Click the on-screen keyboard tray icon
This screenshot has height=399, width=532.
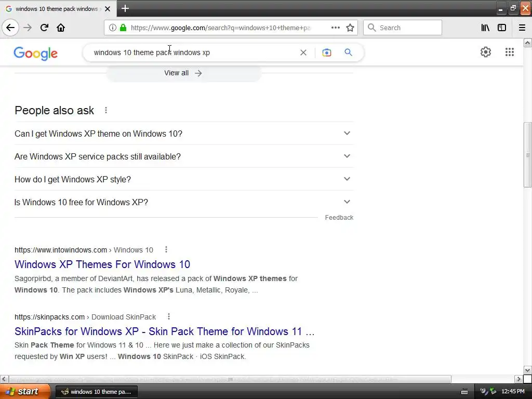[x=464, y=392]
